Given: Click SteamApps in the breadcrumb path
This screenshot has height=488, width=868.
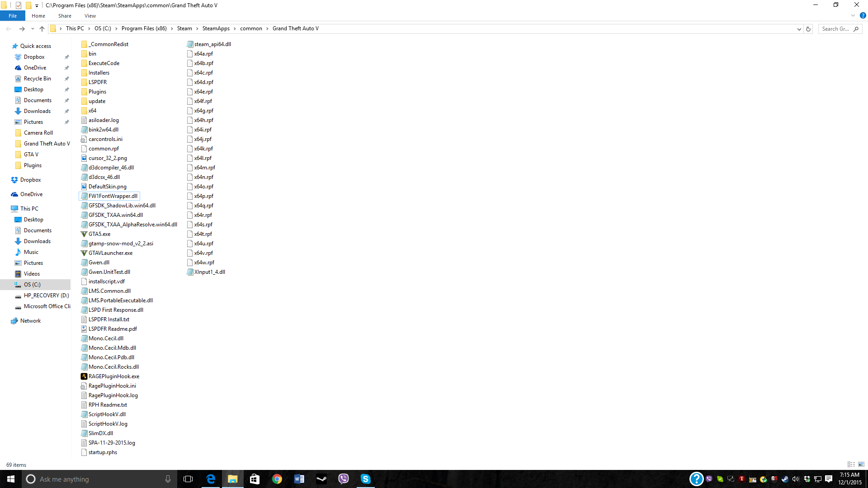Looking at the screenshot, I should coord(216,28).
